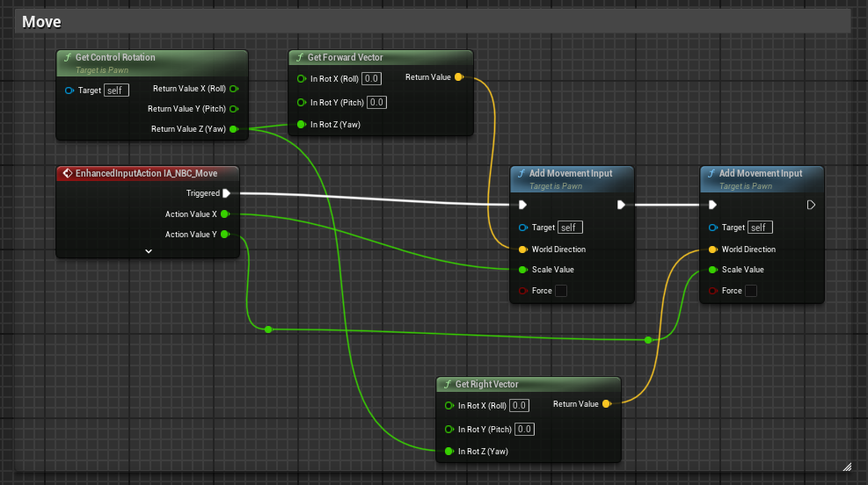Screen dimensions: 868x485
Task: Click Get Right Vector In Rot X pin
Action: click(x=449, y=405)
